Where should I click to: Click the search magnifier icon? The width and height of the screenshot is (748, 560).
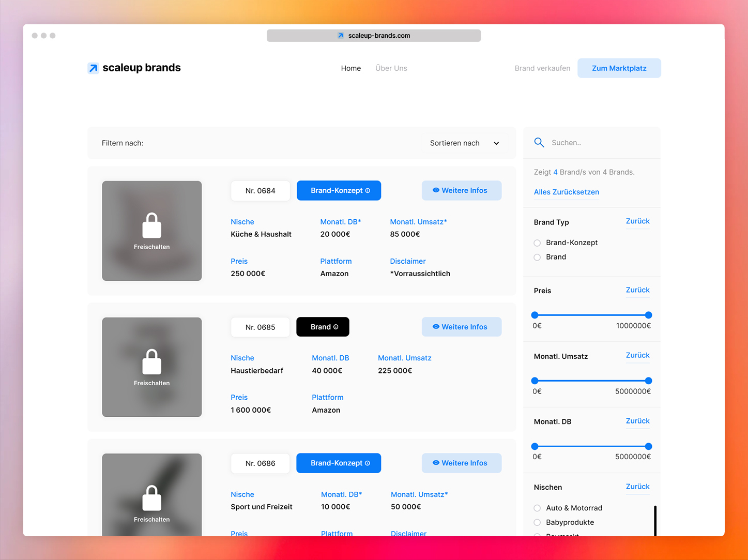tap(539, 143)
